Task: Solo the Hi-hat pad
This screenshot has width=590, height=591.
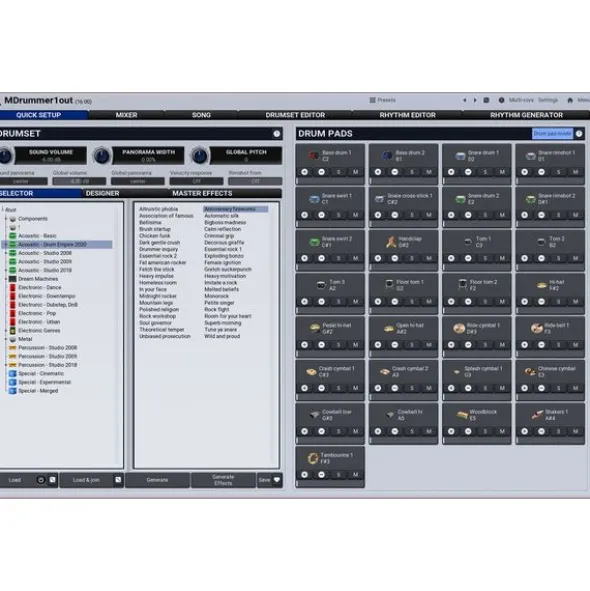Action: tap(559, 302)
